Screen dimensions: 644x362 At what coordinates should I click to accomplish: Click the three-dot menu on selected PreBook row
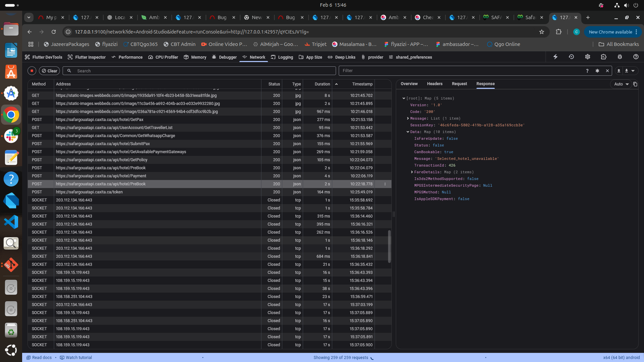click(385, 184)
